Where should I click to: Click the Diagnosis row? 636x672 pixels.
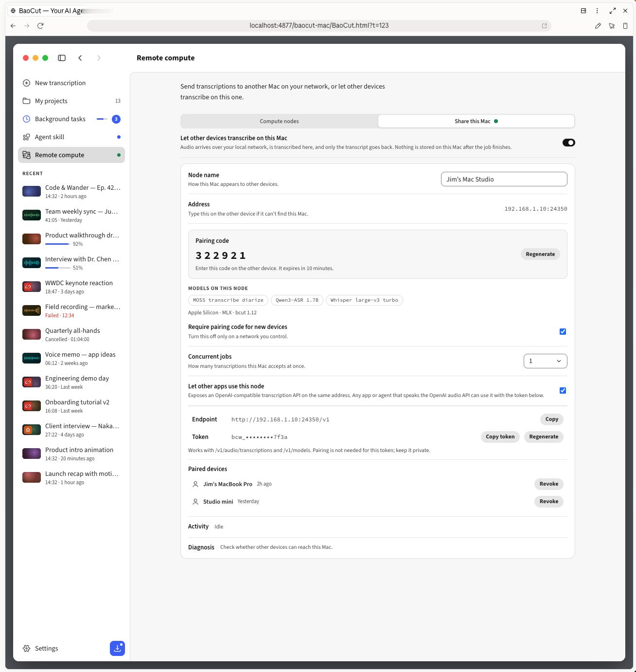(377, 547)
